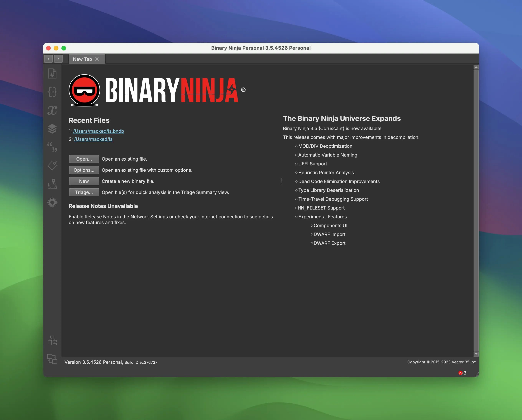Switch to the New Tab
Image resolution: width=522 pixels, height=420 pixels.
pyautogui.click(x=82, y=59)
